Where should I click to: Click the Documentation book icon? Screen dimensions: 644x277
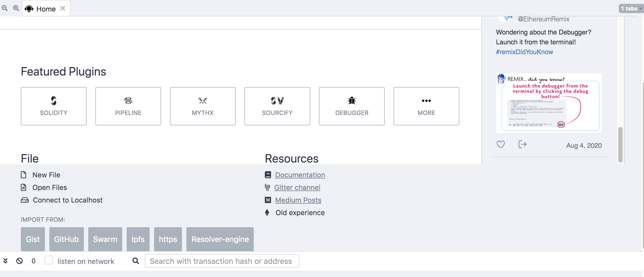(268, 175)
